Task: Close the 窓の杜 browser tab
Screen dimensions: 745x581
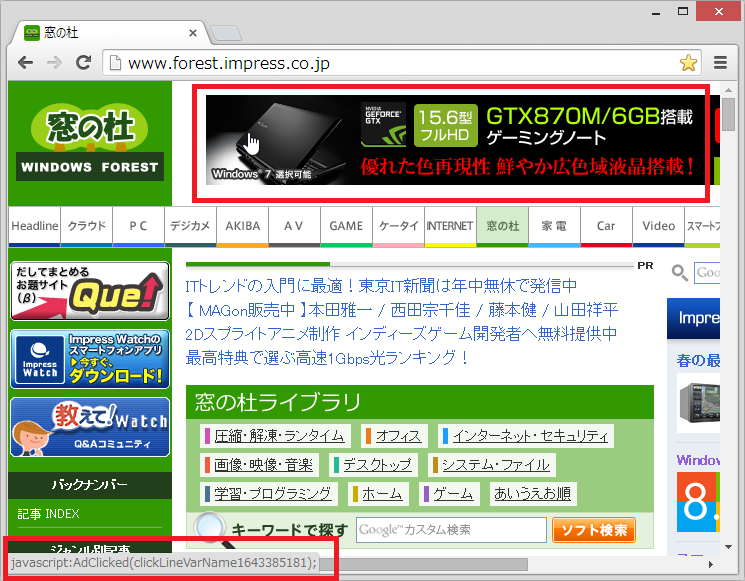Action: [192, 33]
